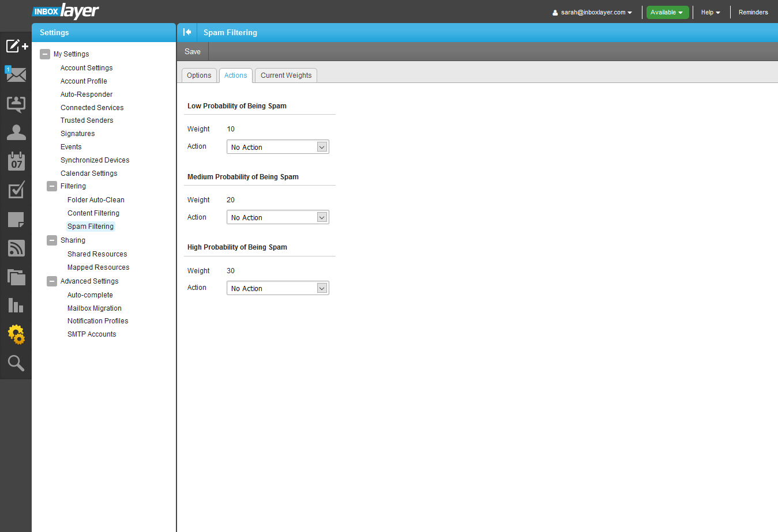Viewport: 778px width, 532px height.
Task: Collapse the Filtering tree section
Action: (52, 186)
